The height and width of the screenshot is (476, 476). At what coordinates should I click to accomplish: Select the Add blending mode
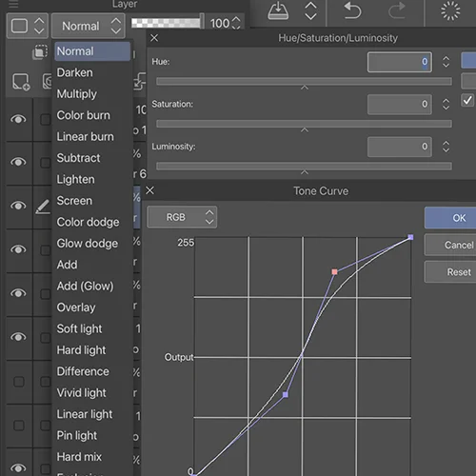92,265
